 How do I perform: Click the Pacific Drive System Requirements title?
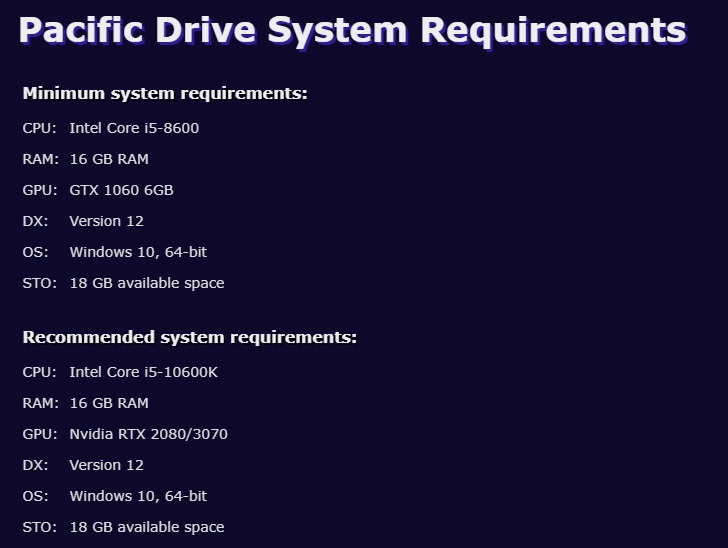pyautogui.click(x=352, y=32)
